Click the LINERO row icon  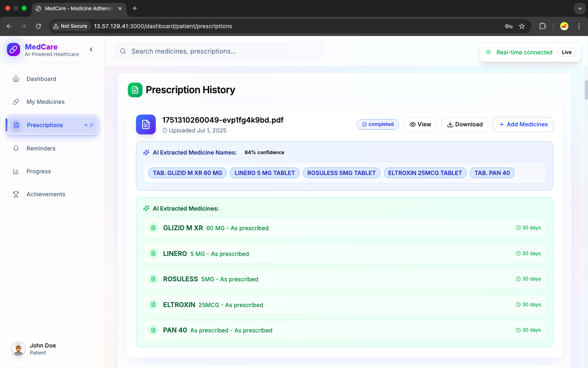click(x=153, y=254)
